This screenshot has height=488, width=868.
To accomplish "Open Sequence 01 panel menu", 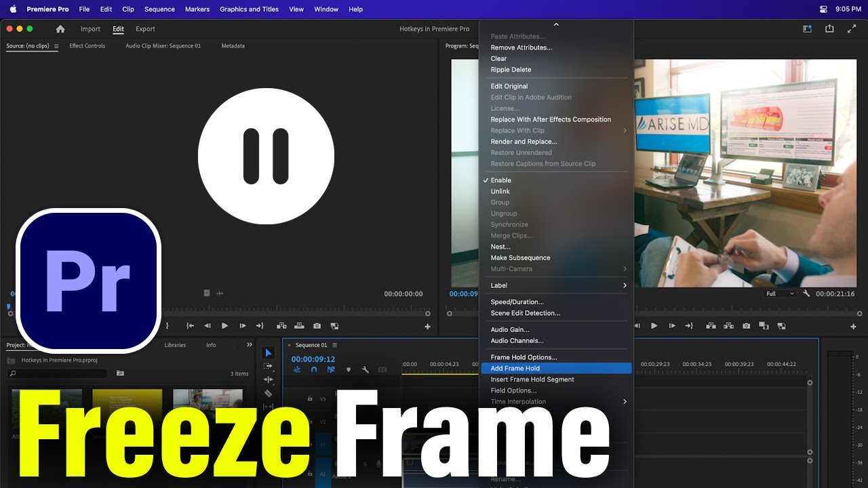I will [x=334, y=345].
